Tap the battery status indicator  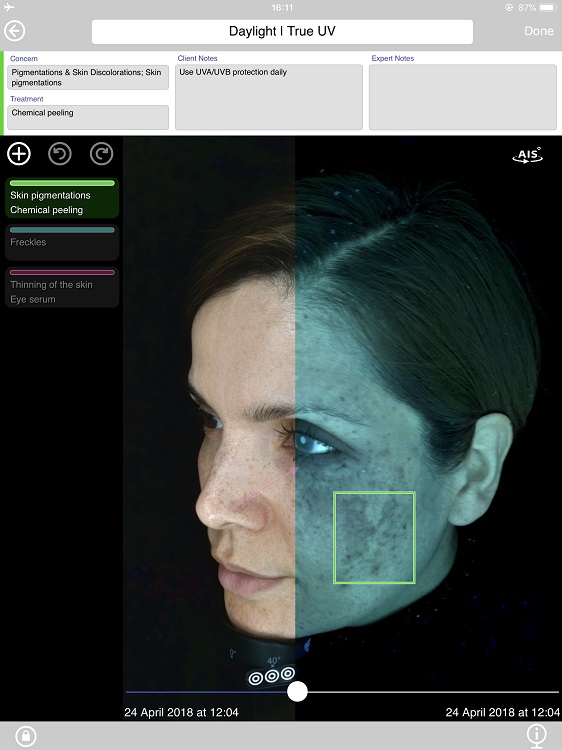click(546, 8)
